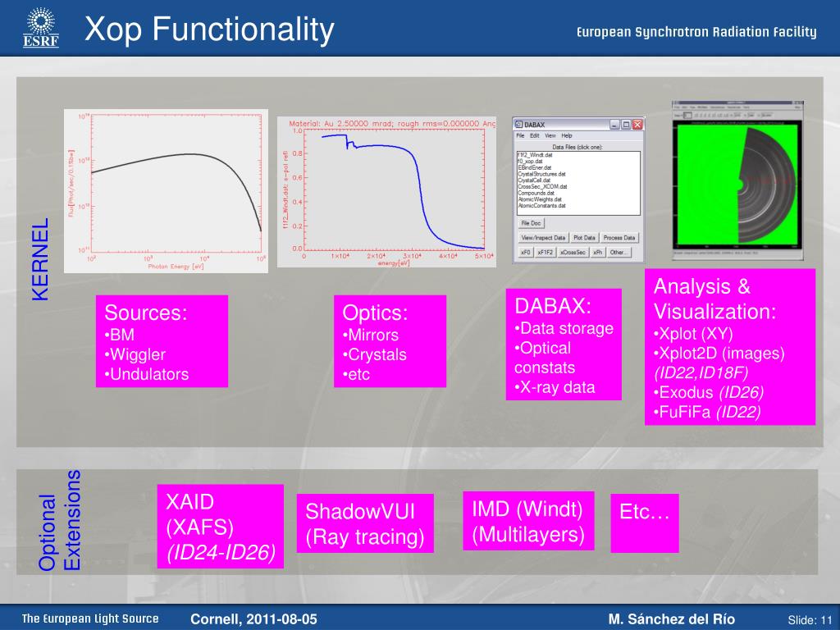
Task: Click Cornell, 2011-08-05 footer text
Action: 253,619
